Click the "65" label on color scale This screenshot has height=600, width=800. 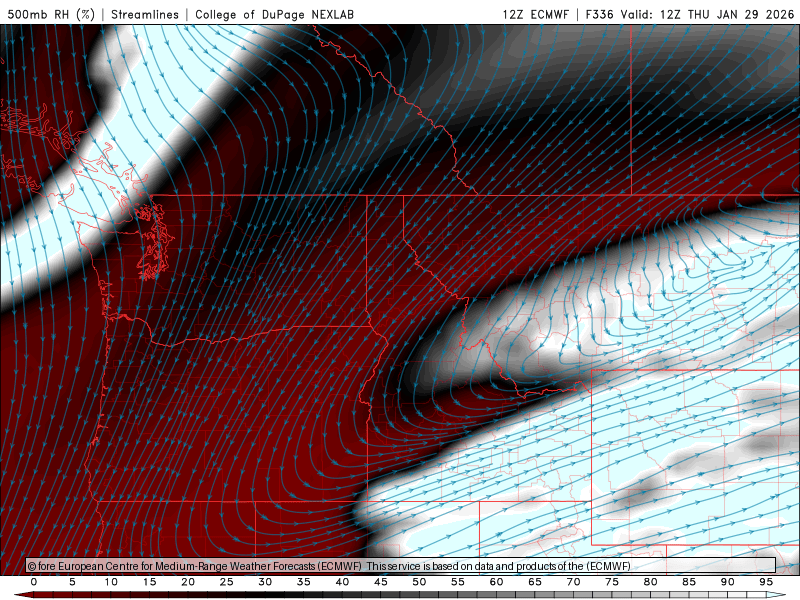click(535, 582)
